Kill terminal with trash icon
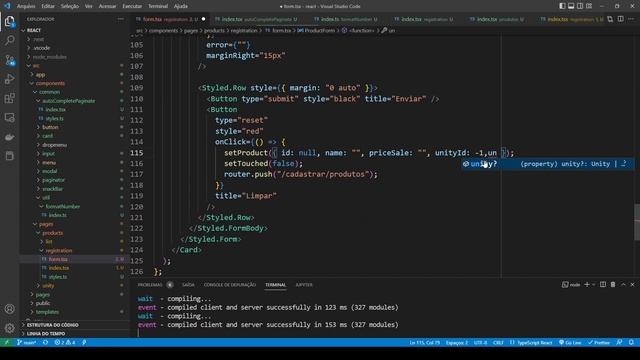This screenshot has height=360, width=640. pyautogui.click(x=613, y=284)
